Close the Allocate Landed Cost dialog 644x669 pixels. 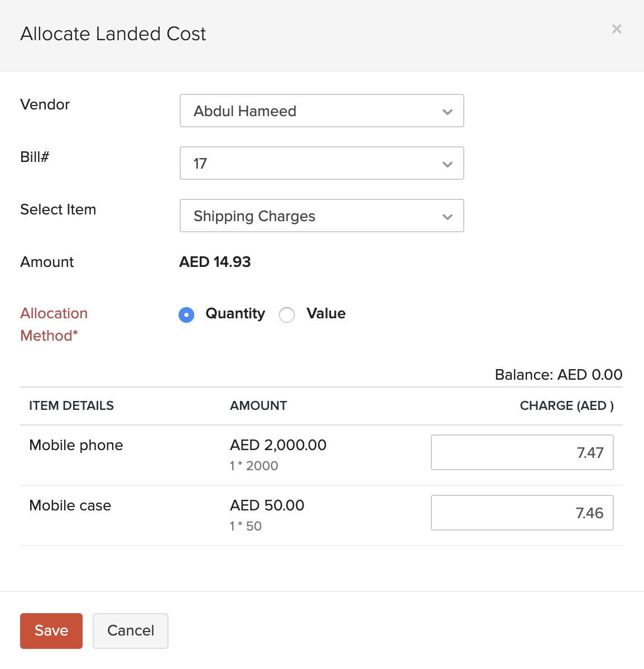[617, 29]
